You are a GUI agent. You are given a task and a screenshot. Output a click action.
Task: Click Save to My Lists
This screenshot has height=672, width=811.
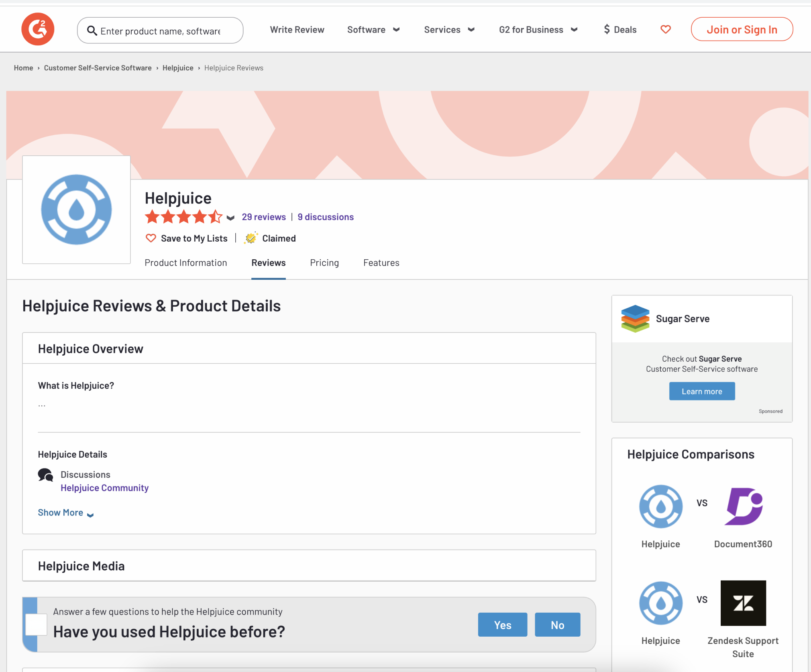tap(194, 238)
